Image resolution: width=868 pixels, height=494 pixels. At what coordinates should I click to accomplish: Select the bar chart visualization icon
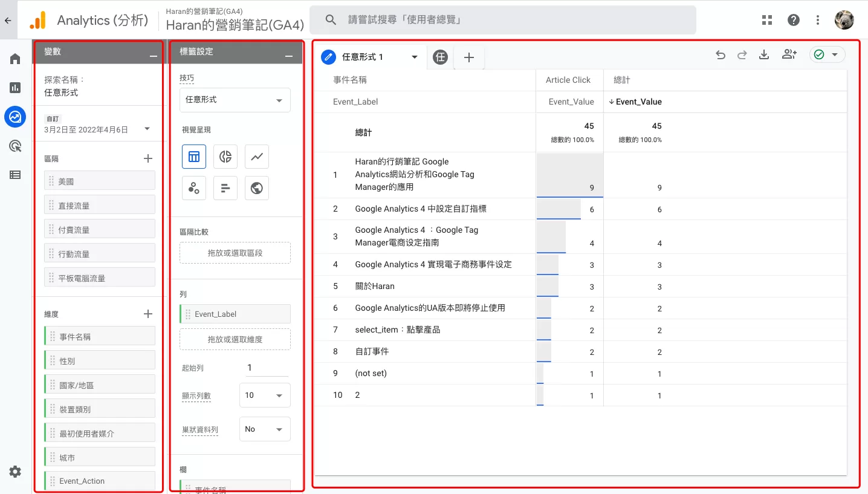(225, 188)
